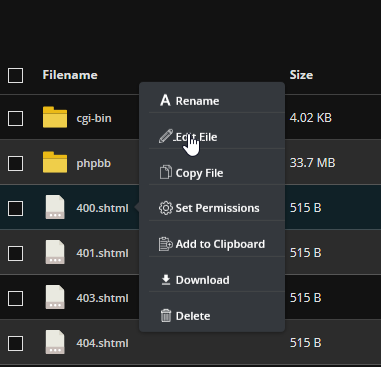The image size is (381, 367).
Task: Click the trash can Delete icon
Action: pyautogui.click(x=166, y=316)
